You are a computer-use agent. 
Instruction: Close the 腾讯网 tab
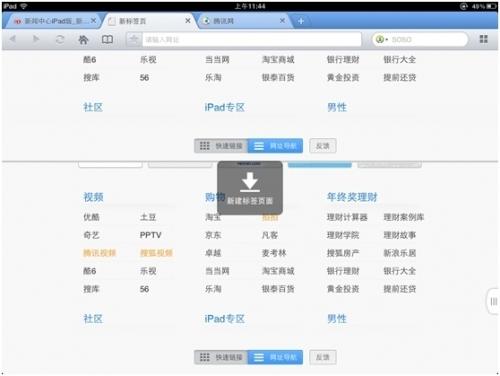(x=282, y=21)
